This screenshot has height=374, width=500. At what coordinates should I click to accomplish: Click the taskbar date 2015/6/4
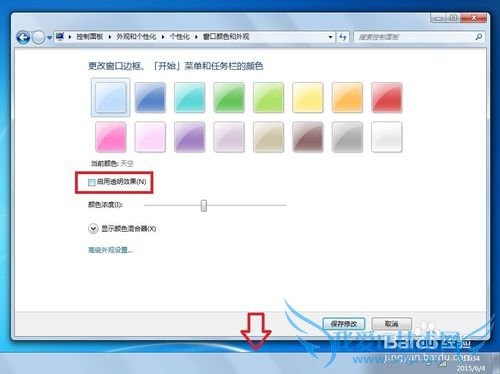coord(471,368)
